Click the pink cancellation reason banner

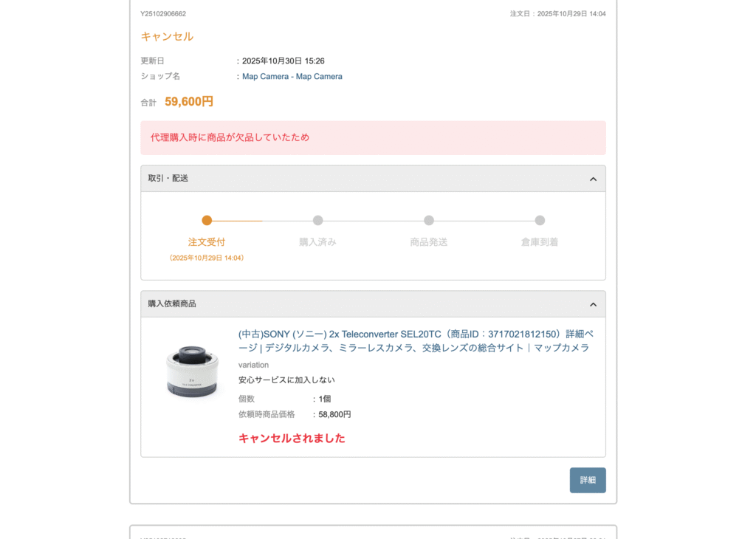(373, 137)
